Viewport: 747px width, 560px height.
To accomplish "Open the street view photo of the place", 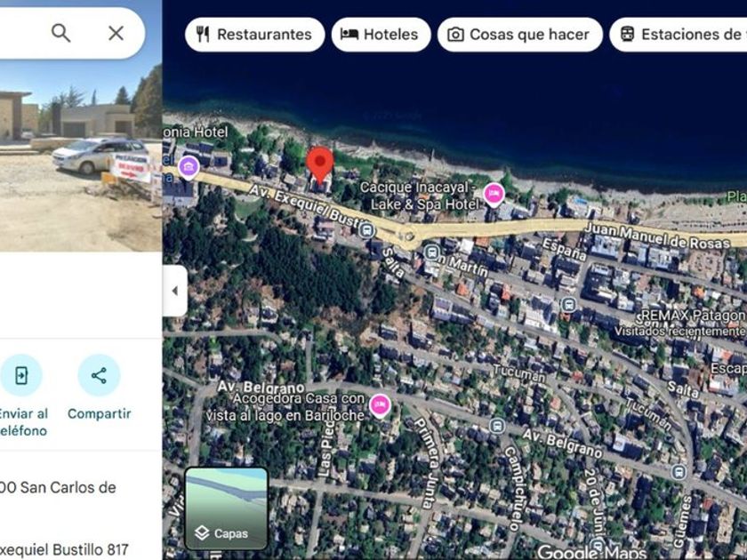I will coord(81,156).
